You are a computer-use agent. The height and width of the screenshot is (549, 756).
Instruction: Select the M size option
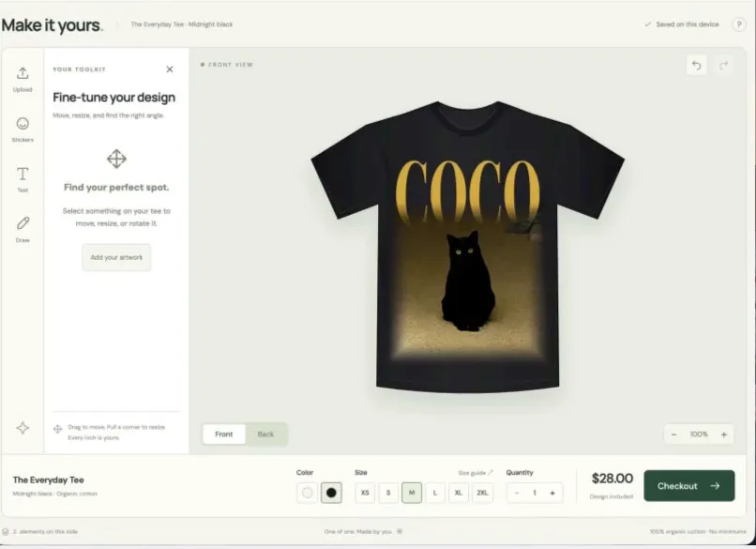click(412, 493)
